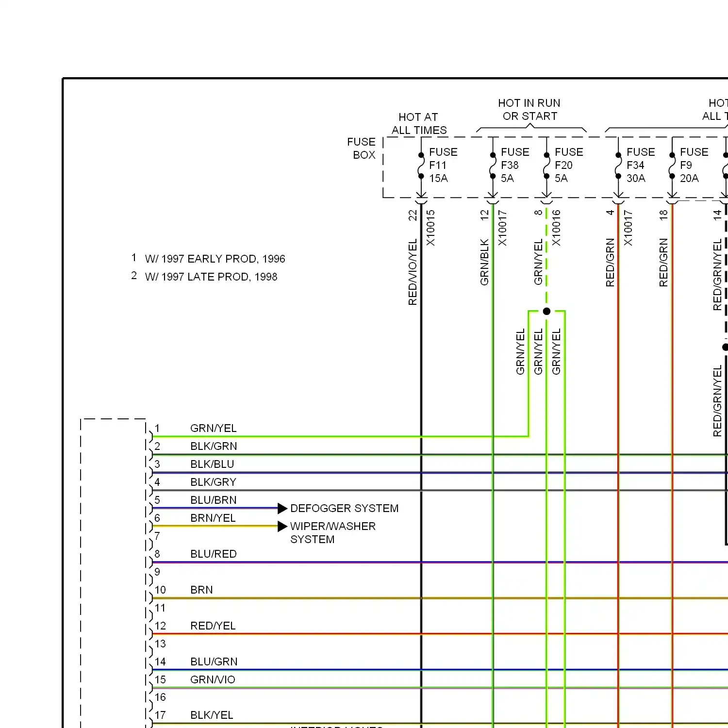Click the fuse F11 symbol

point(421,165)
